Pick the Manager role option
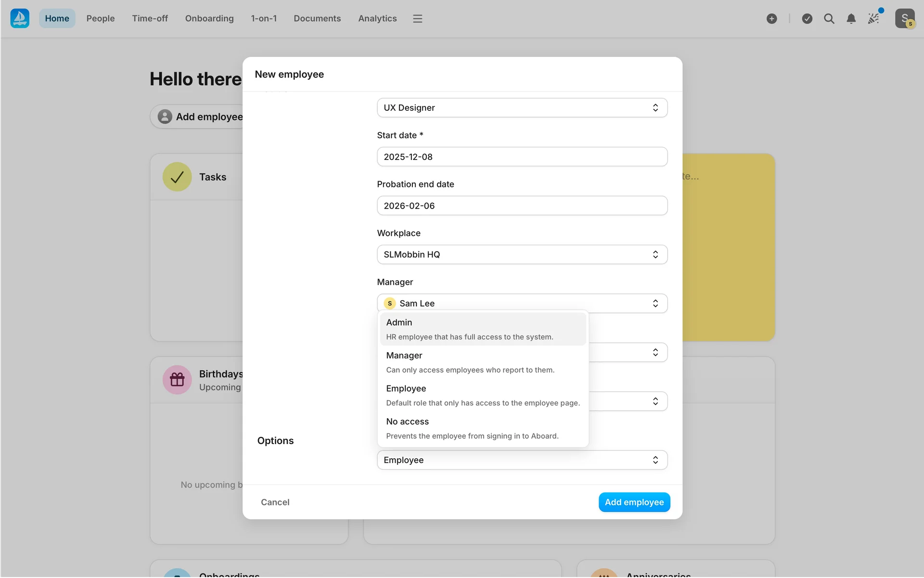This screenshot has width=924, height=578. (x=483, y=362)
